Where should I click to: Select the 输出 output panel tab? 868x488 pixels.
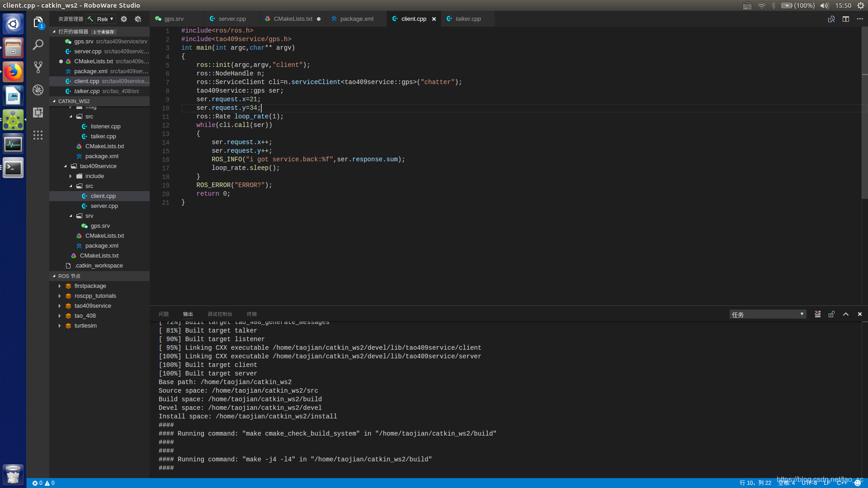pos(187,314)
